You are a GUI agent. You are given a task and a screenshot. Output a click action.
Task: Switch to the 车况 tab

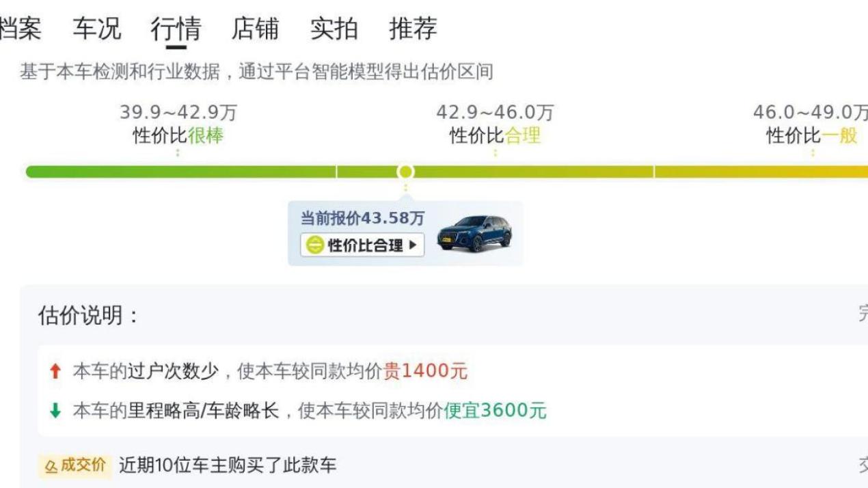coord(96,29)
